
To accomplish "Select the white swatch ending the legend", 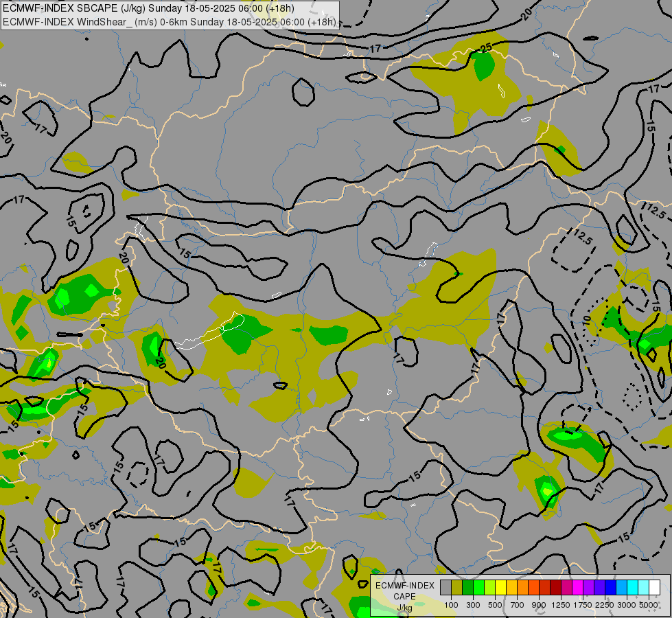I will [x=654, y=587].
